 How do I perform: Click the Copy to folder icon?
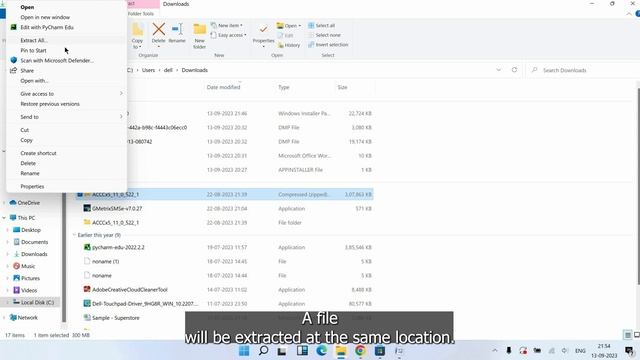pos(138,29)
